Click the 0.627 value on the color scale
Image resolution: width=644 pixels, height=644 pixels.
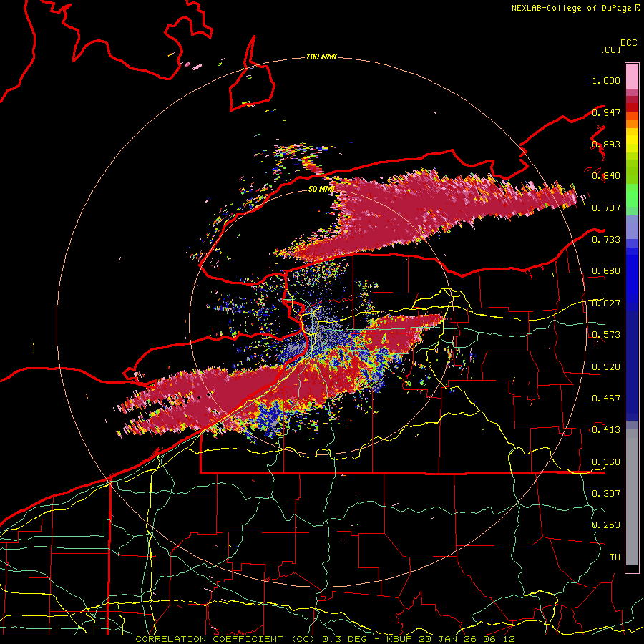pos(606,303)
